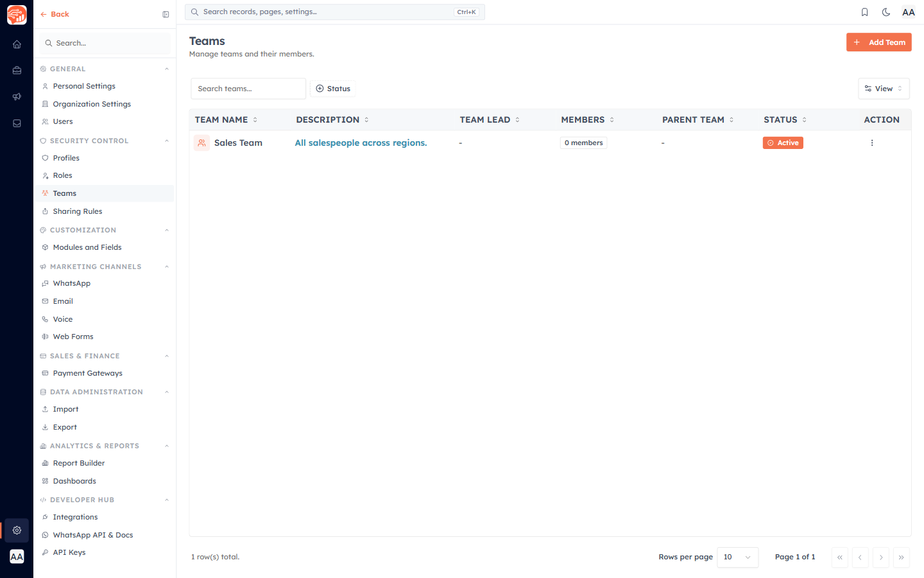Open WhatsApp channel settings

(104, 283)
